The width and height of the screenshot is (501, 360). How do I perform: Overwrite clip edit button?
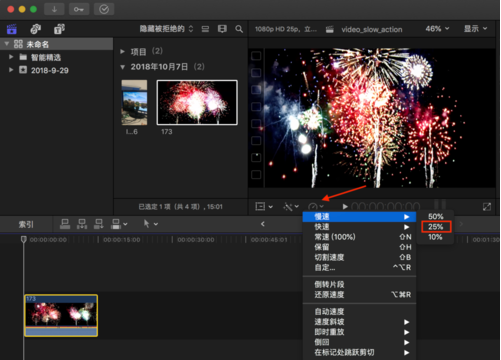(x=116, y=224)
